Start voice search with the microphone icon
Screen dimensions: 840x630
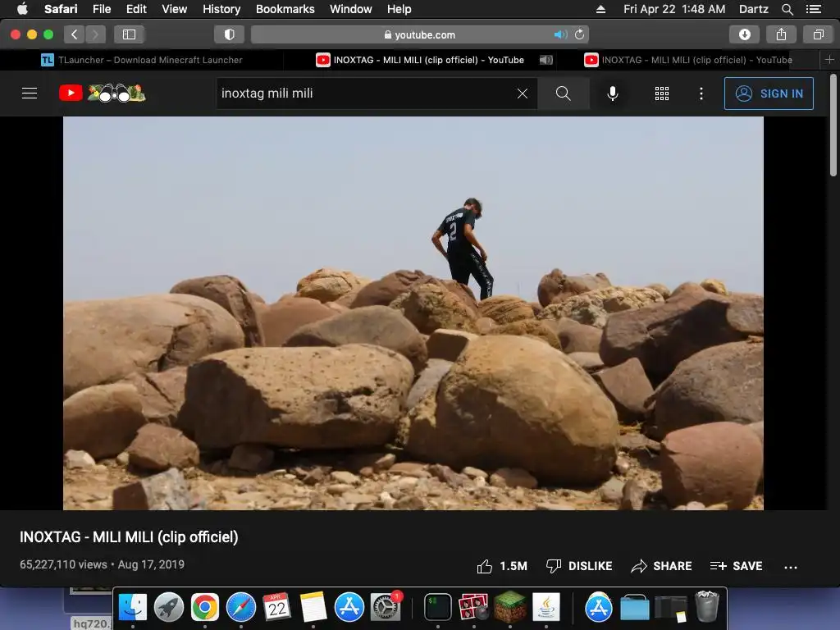point(612,94)
